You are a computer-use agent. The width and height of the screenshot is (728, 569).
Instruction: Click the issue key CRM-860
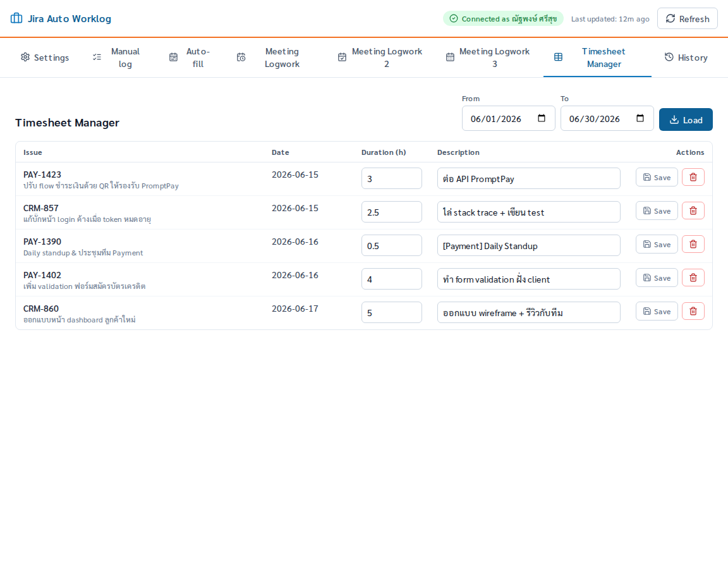click(x=41, y=309)
